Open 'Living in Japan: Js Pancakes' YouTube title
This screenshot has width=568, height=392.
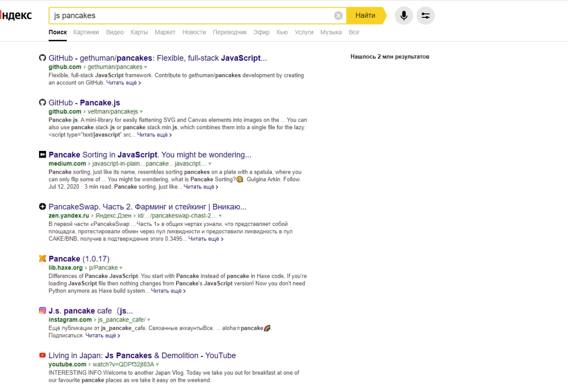coord(142,356)
